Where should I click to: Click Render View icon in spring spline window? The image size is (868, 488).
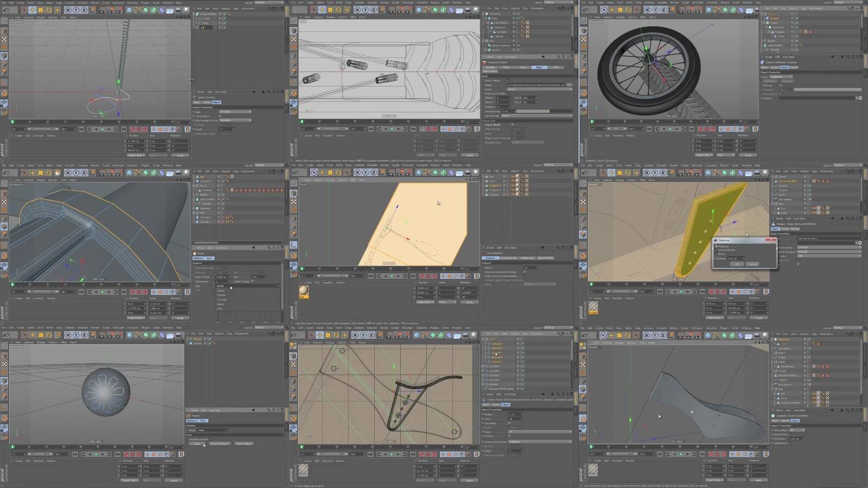pos(102,10)
